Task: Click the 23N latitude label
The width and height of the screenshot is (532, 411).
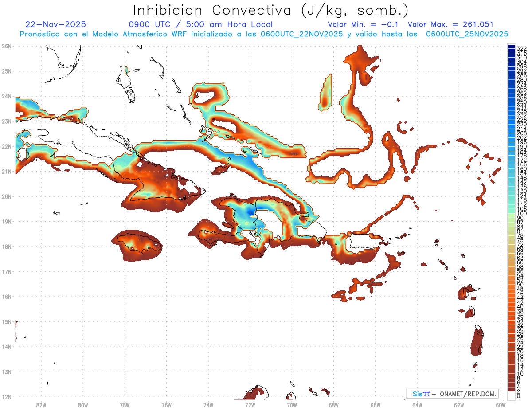Action: [x=7, y=121]
